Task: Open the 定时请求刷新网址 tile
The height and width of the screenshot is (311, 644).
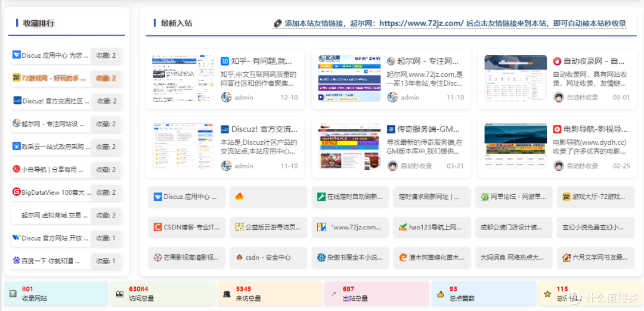Action: tap(431, 197)
